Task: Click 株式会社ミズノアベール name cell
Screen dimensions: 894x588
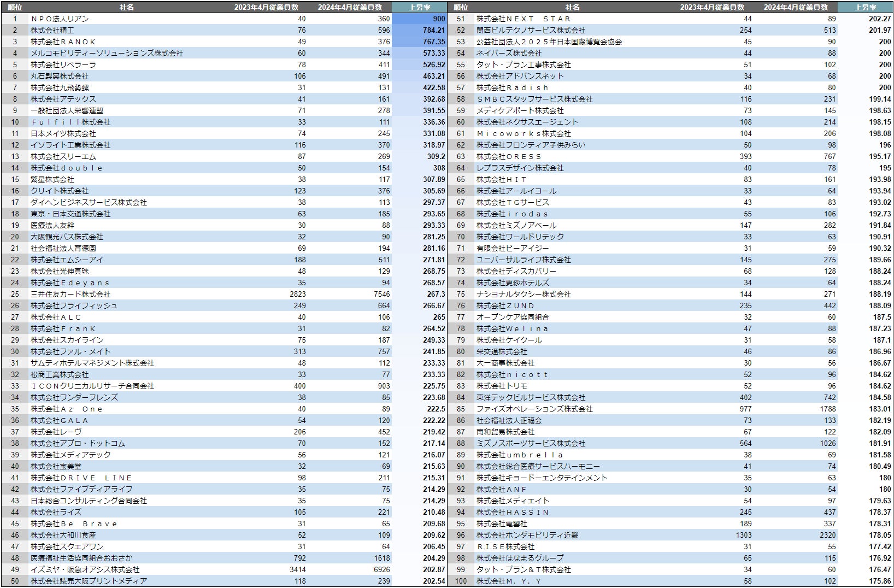Action: pyautogui.click(x=516, y=225)
